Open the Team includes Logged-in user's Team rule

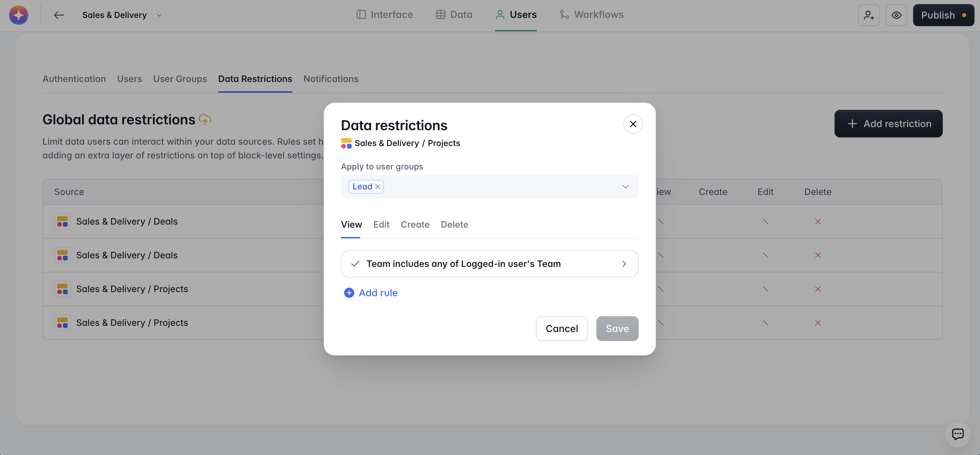(x=489, y=264)
